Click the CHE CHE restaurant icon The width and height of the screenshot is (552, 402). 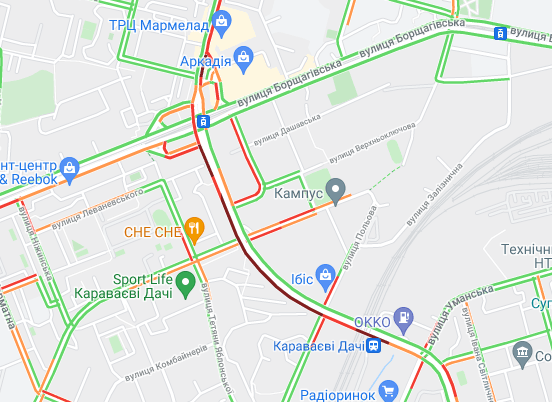coord(194,231)
